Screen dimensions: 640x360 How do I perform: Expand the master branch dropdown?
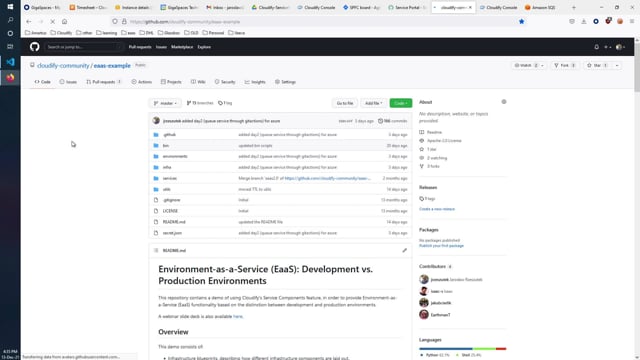coord(165,103)
